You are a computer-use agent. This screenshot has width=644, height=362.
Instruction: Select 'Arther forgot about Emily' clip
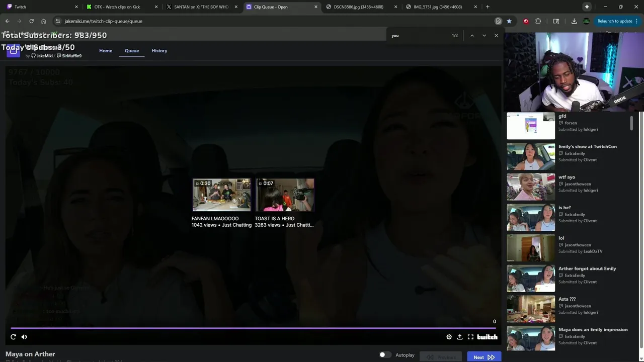pos(568,278)
